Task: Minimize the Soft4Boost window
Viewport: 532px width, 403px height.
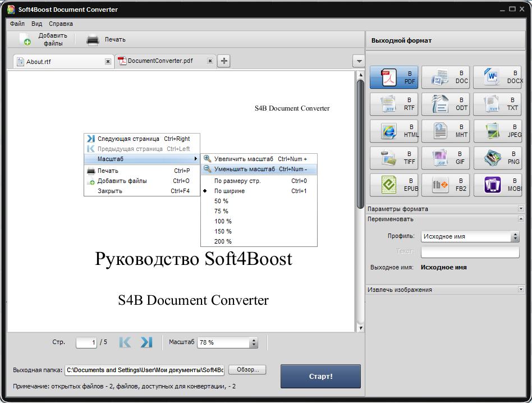Action: click(502, 10)
